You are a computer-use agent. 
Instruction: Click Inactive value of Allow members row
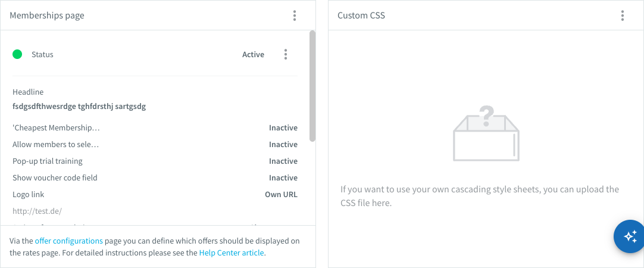coord(283,145)
